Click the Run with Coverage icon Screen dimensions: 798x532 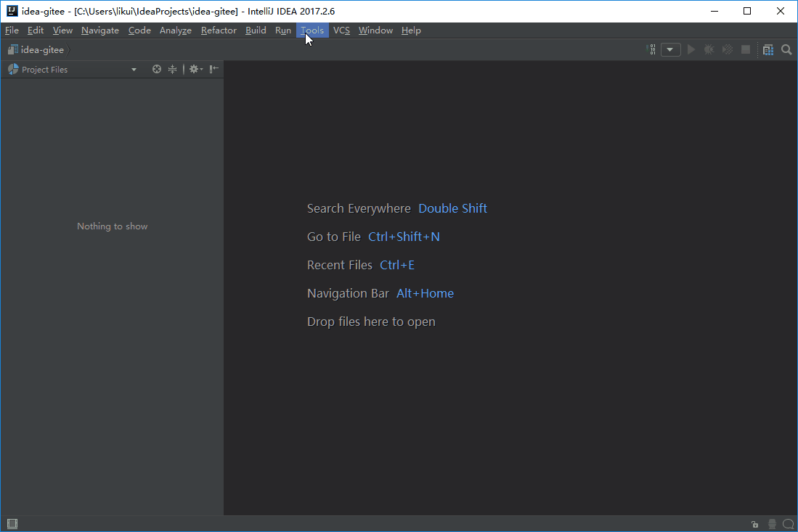pos(727,49)
